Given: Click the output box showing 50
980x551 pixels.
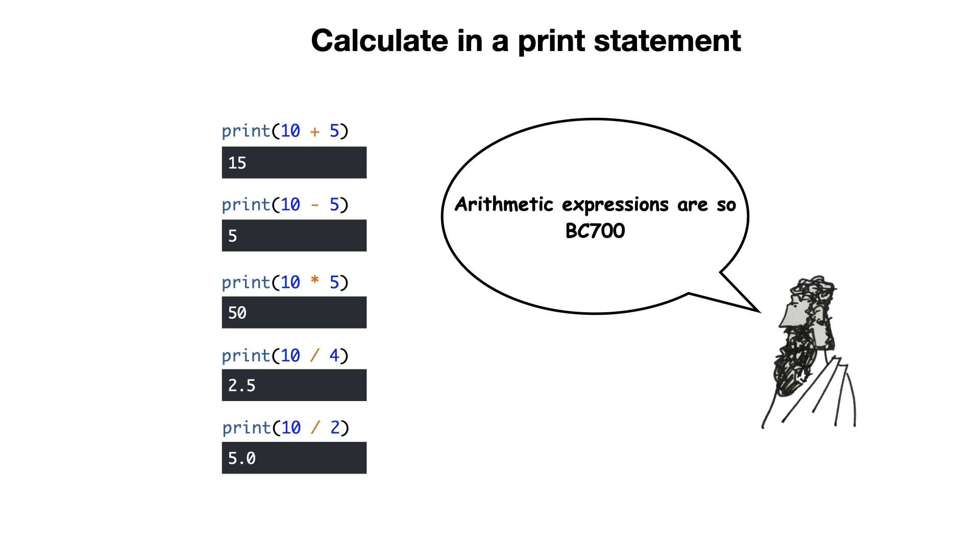Looking at the screenshot, I should pyautogui.click(x=294, y=312).
